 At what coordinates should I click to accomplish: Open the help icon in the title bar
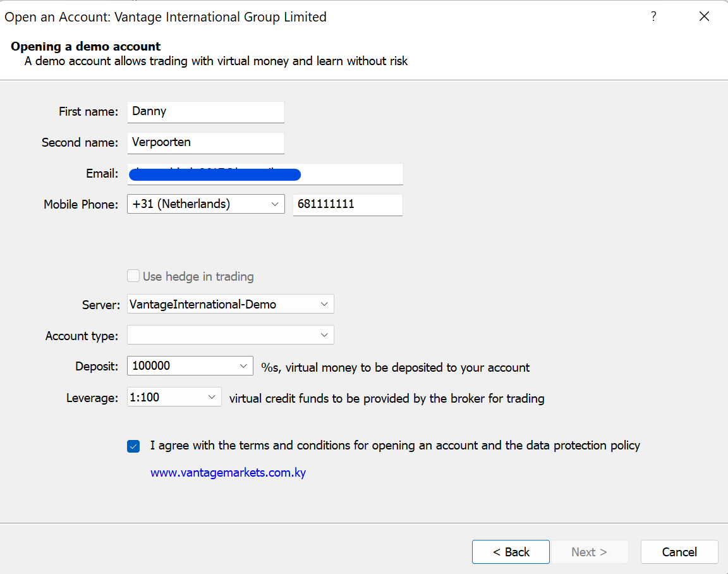(653, 16)
